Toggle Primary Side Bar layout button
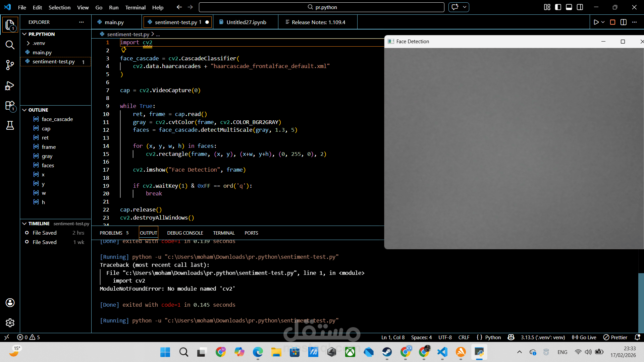Screen dimensions: 644x362 [558, 7]
